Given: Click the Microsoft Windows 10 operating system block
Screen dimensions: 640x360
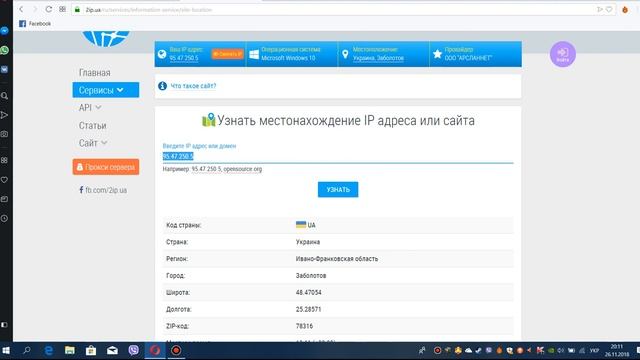Looking at the screenshot, I should [x=291, y=54].
